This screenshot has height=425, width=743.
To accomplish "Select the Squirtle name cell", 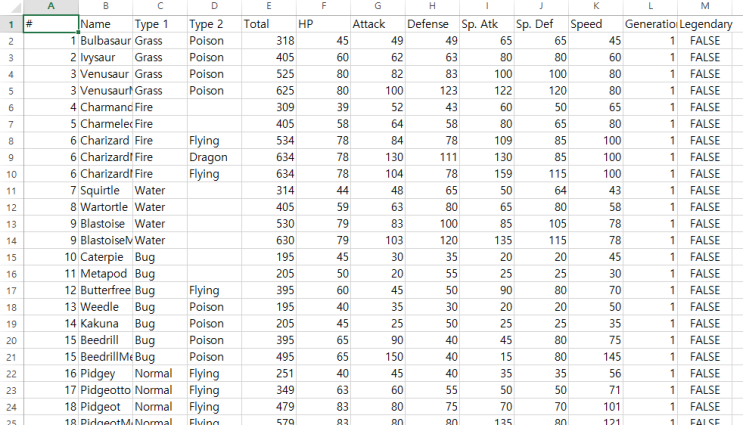I will point(105,190).
